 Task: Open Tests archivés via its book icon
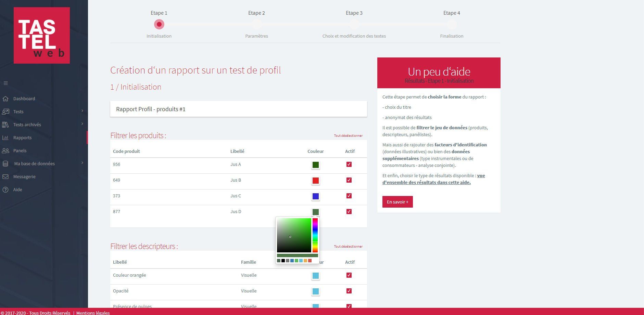pyautogui.click(x=5, y=124)
